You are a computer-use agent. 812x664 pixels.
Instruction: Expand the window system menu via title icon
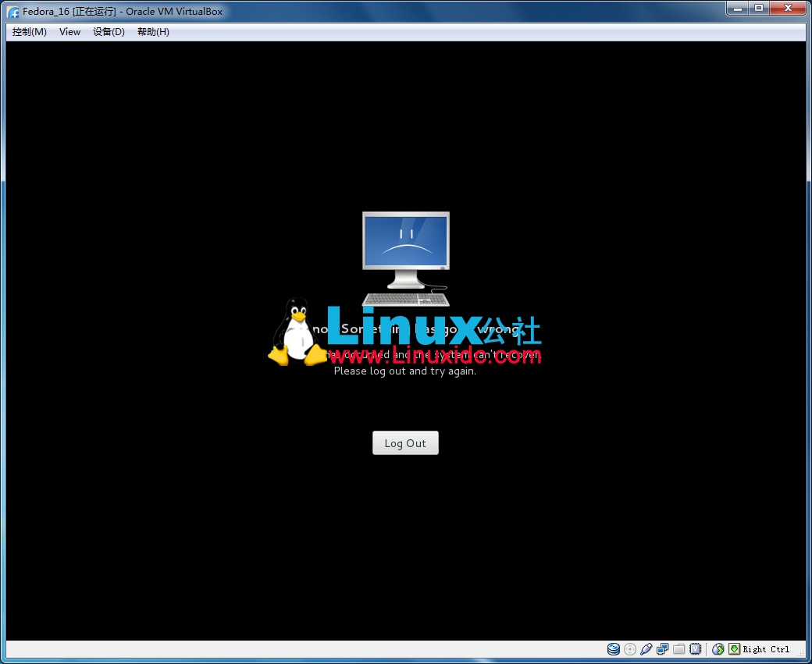point(12,11)
